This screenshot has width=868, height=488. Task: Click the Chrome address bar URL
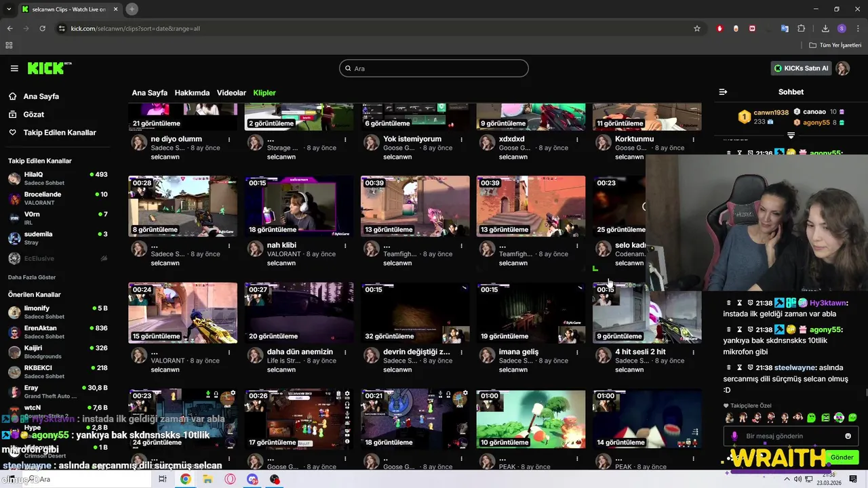coord(136,28)
